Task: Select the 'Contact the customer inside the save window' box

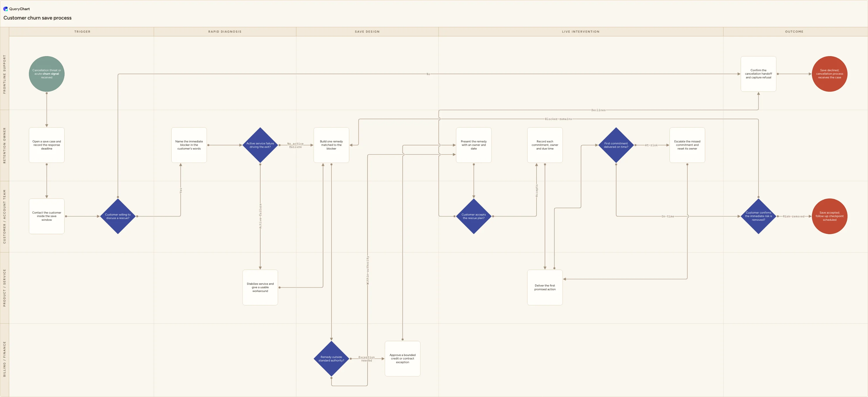Action: tap(47, 216)
